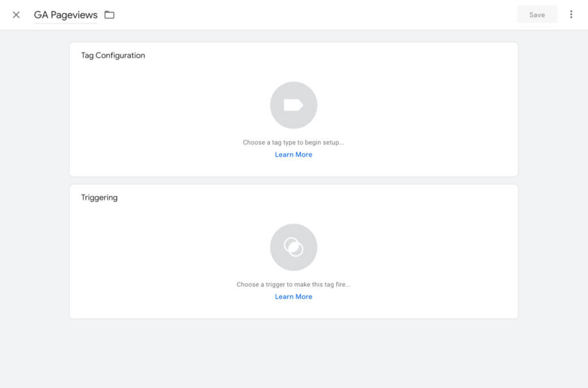Click the arrow symbol inside the tag circle
Screen dimensions: 588x388
293,104
